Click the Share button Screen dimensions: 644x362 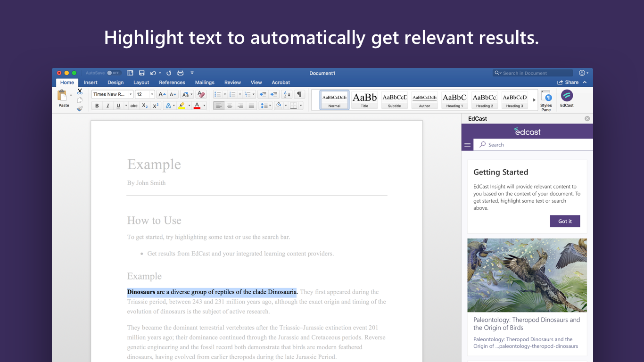point(568,82)
